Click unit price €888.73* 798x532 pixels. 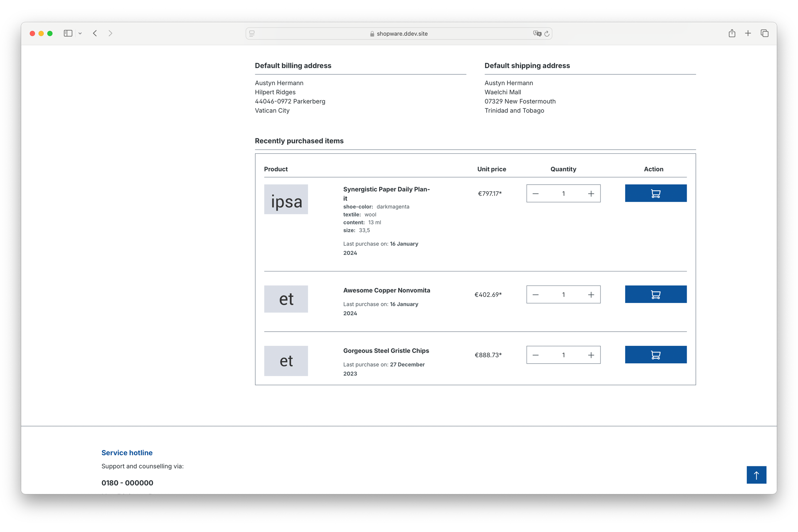pyautogui.click(x=488, y=355)
